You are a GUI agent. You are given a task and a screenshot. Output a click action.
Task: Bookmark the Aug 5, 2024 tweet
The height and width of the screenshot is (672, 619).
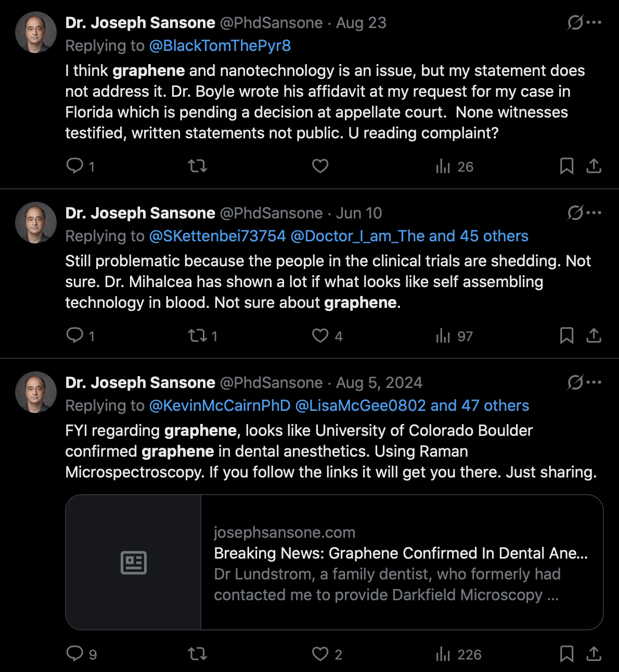click(566, 654)
